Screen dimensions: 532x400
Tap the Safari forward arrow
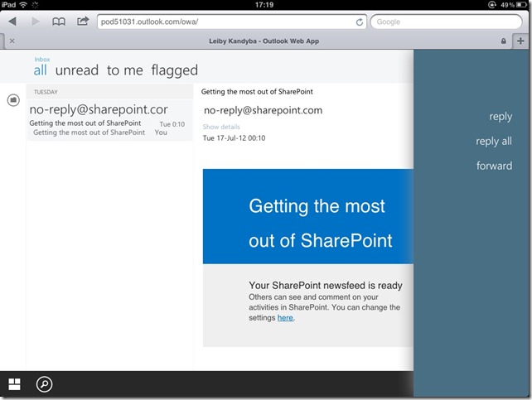(x=35, y=22)
